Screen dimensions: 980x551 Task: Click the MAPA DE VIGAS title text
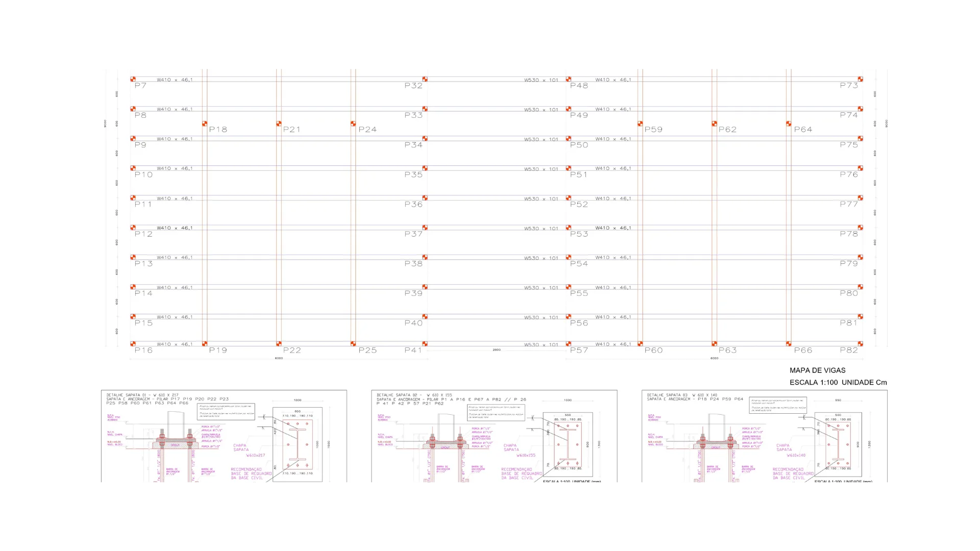[817, 370]
